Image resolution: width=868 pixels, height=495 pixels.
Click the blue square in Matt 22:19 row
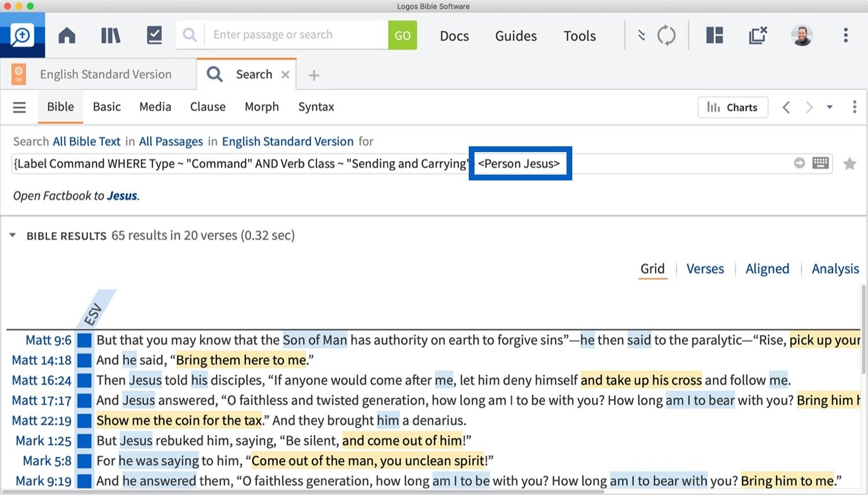84,421
